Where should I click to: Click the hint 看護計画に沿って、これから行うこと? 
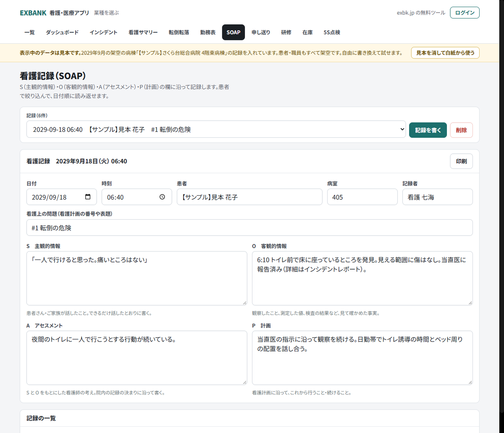pyautogui.click(x=302, y=393)
